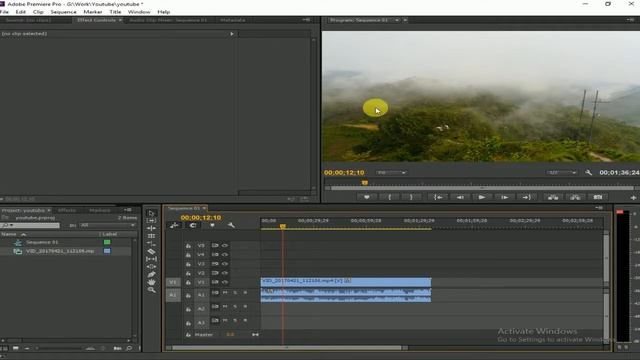Image resolution: width=640 pixels, height=360 pixels.
Task: Open the zoom level Fit dropdown
Action: pyautogui.click(x=391, y=173)
